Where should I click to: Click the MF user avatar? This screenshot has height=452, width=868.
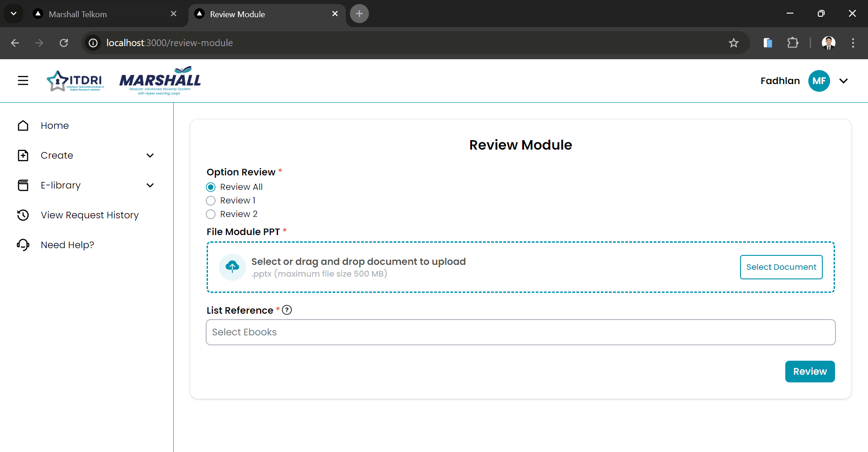point(819,81)
